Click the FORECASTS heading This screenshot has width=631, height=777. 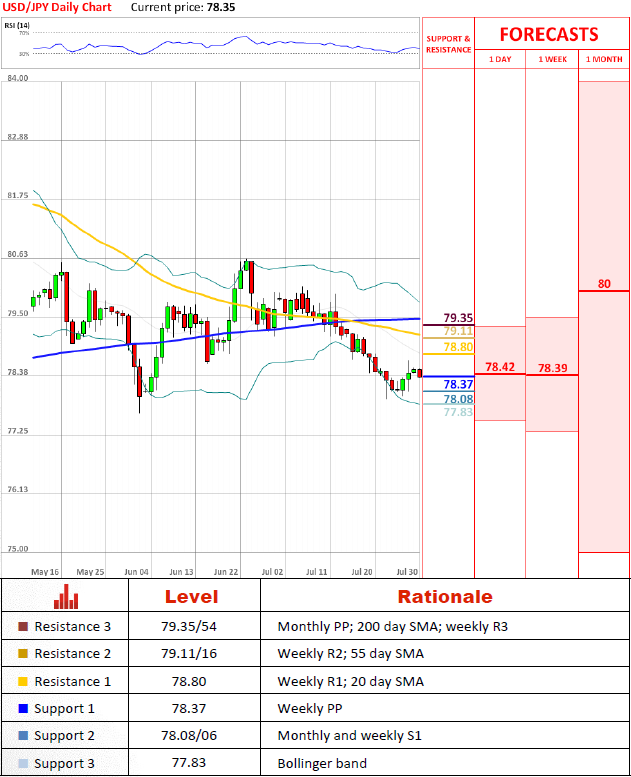(x=549, y=34)
